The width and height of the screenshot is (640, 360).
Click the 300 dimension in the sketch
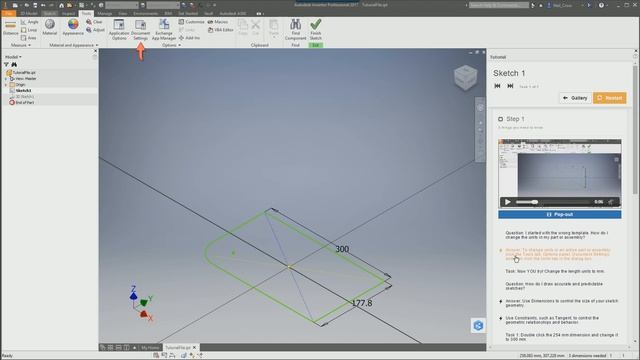coord(342,249)
